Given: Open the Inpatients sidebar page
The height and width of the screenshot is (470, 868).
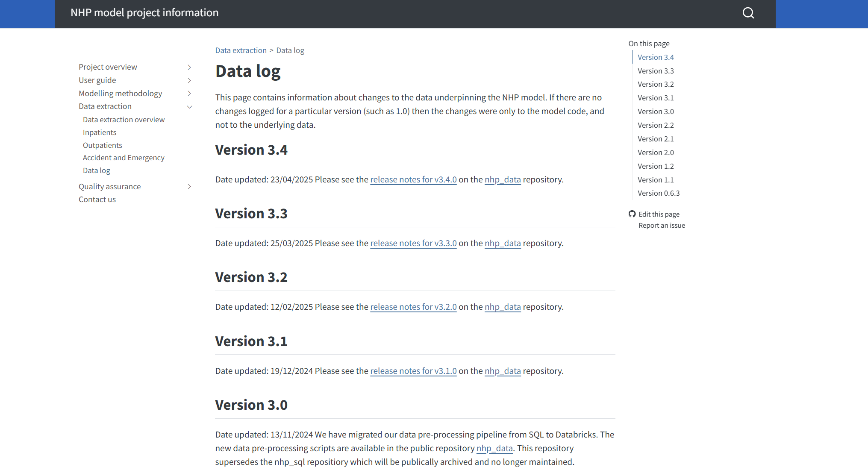Looking at the screenshot, I should 100,132.
